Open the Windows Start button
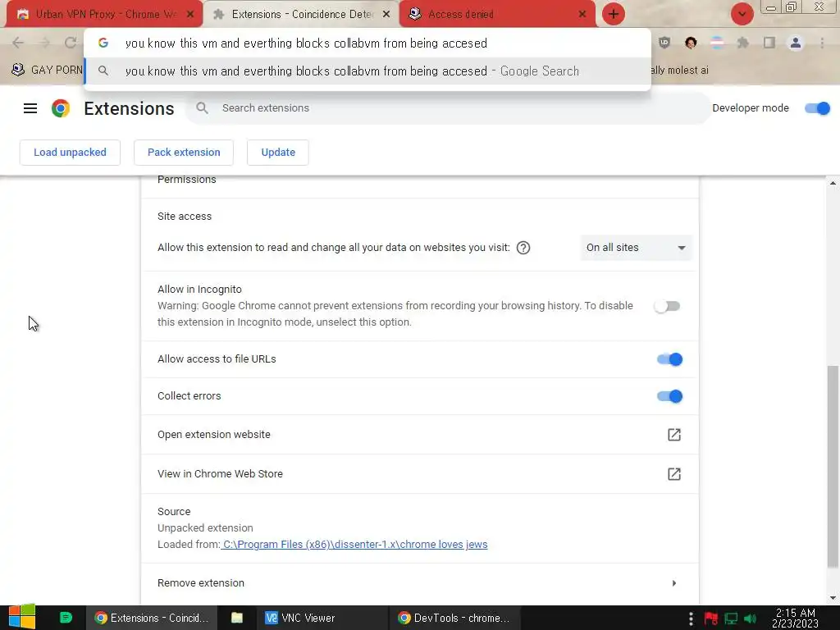Screen dimensions: 840x630 pyautogui.click(x=22, y=617)
